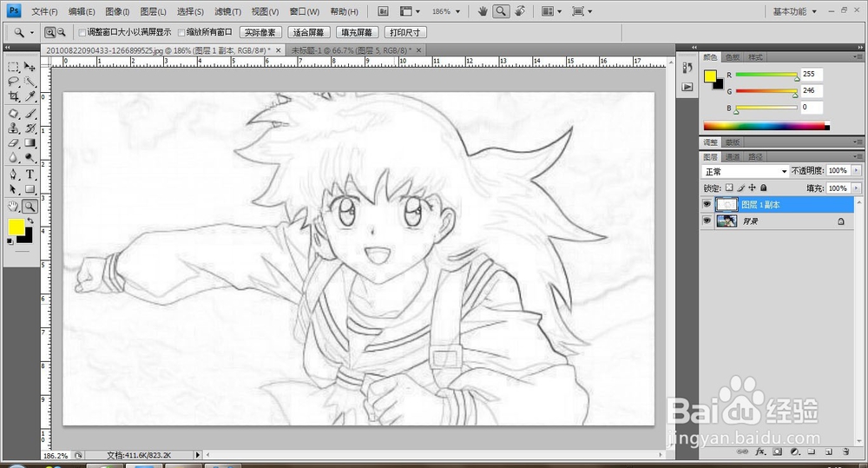Select the Clone Stamp tool
The image size is (868, 468).
(x=13, y=129)
